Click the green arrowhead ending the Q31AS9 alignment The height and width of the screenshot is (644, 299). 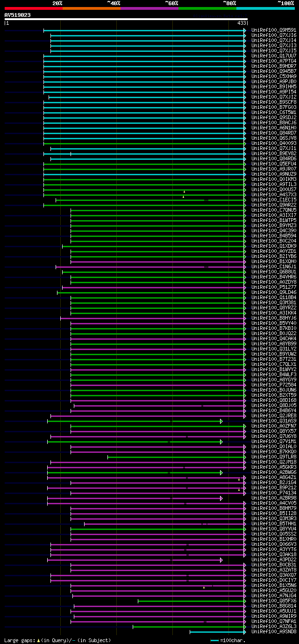click(x=221, y=421)
